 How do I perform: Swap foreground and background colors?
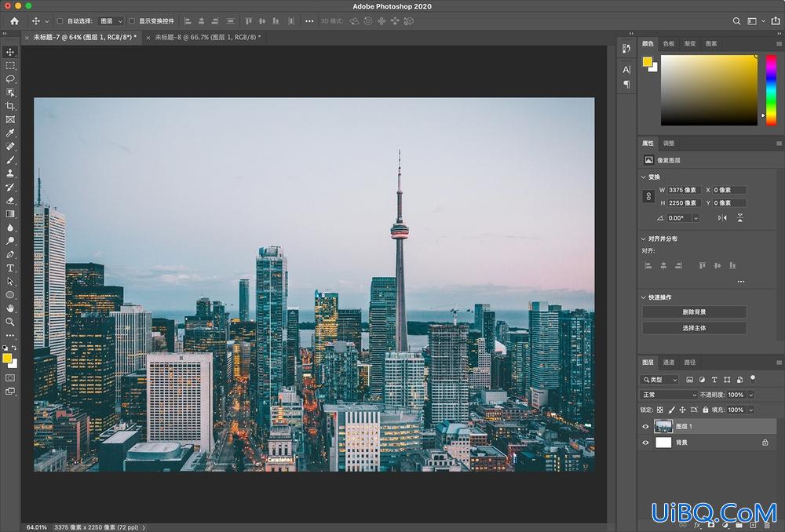coord(14,348)
